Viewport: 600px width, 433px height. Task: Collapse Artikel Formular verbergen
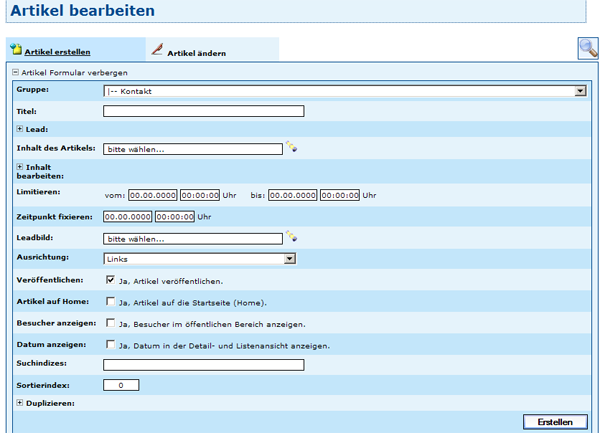[15, 73]
